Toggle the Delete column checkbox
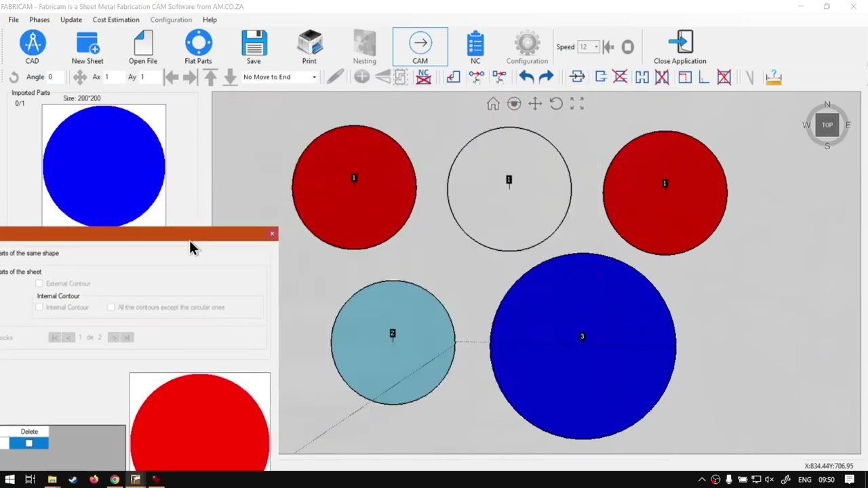Image resolution: width=868 pixels, height=488 pixels. pyautogui.click(x=28, y=443)
